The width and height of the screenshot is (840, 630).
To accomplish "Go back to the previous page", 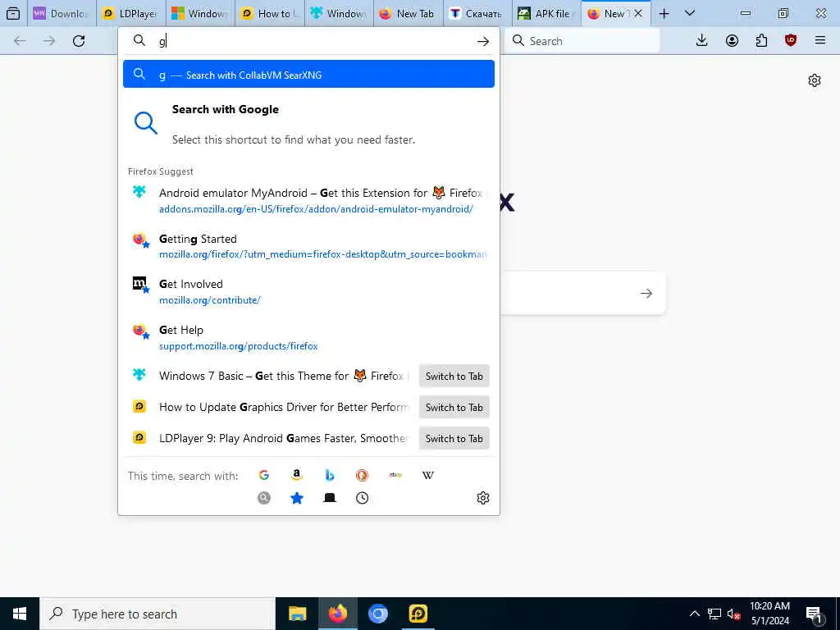I will pyautogui.click(x=20, y=41).
